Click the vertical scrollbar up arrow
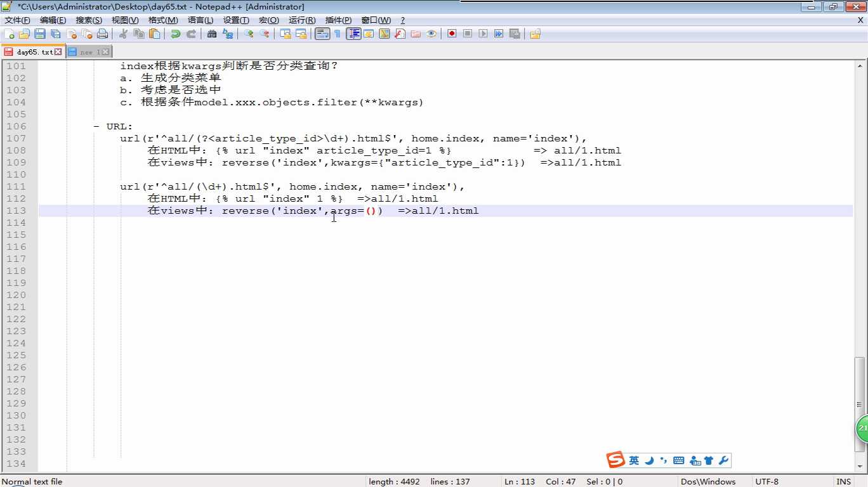 pyautogui.click(x=861, y=66)
